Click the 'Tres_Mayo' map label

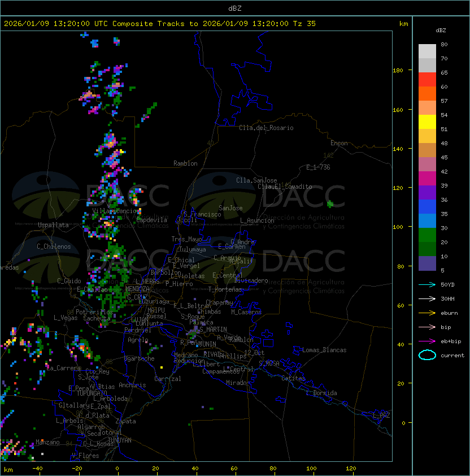[x=186, y=239]
